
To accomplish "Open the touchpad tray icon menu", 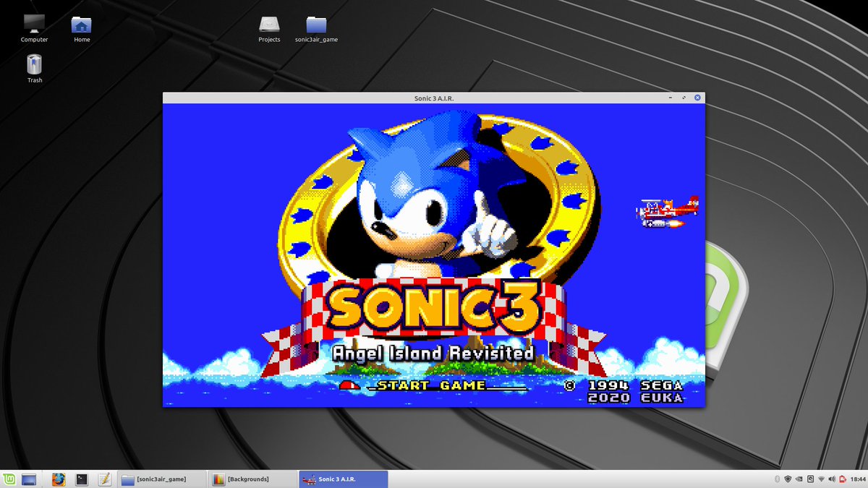I will pos(810,479).
